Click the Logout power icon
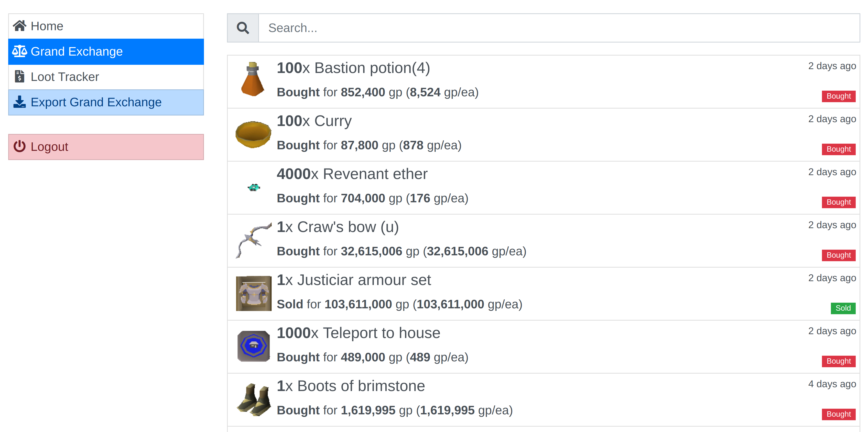Viewport: 868px width, 432px height. (x=19, y=146)
